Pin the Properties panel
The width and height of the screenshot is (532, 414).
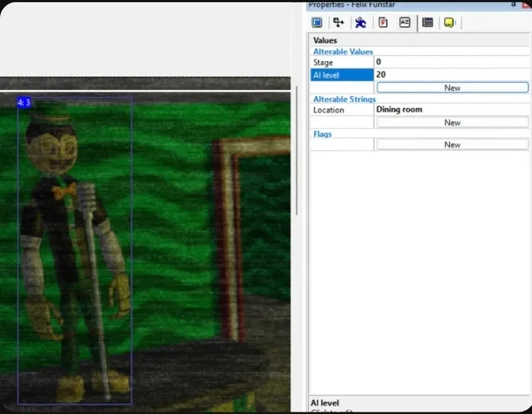click(x=513, y=4)
